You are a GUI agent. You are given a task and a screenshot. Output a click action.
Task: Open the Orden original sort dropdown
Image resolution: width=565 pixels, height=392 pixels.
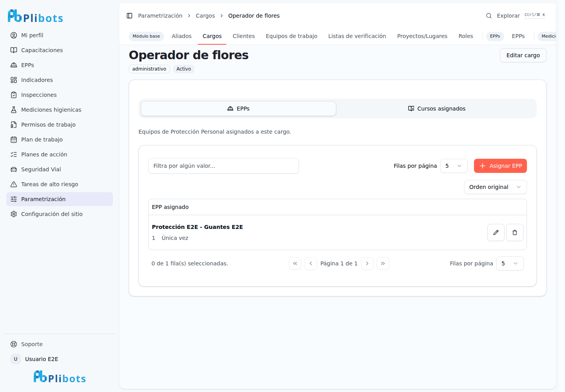coord(496,187)
